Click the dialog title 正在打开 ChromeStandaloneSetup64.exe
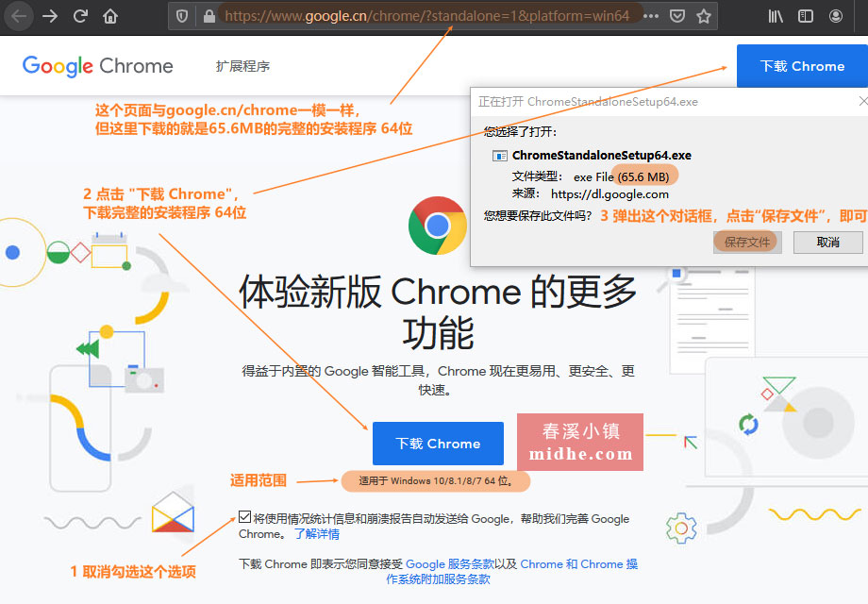The width and height of the screenshot is (868, 604). pos(588,102)
